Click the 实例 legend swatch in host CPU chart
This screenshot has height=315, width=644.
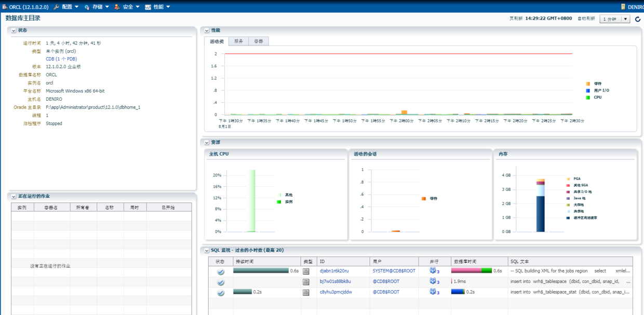pos(279,201)
